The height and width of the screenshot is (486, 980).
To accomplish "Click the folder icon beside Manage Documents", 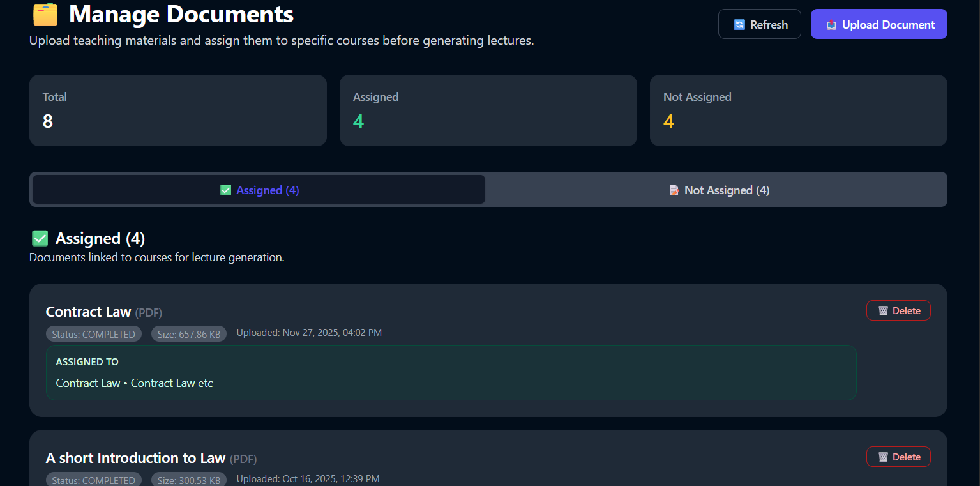I will (45, 14).
